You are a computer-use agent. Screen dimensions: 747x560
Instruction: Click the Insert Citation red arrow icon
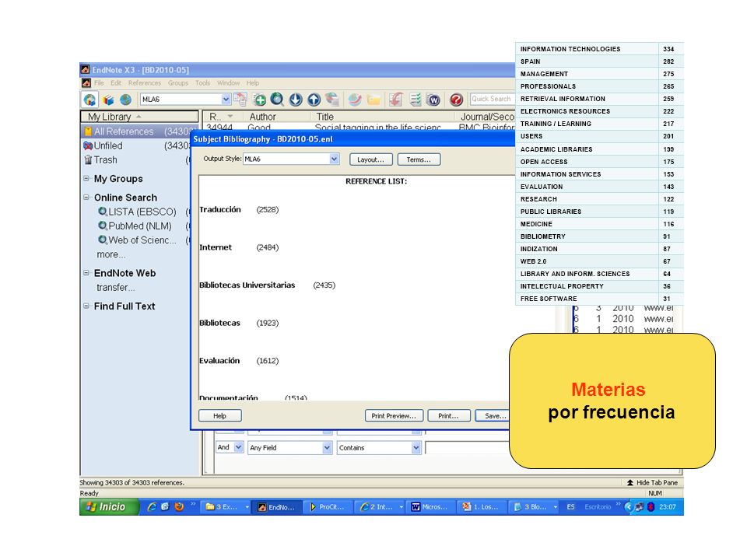pos(395,100)
